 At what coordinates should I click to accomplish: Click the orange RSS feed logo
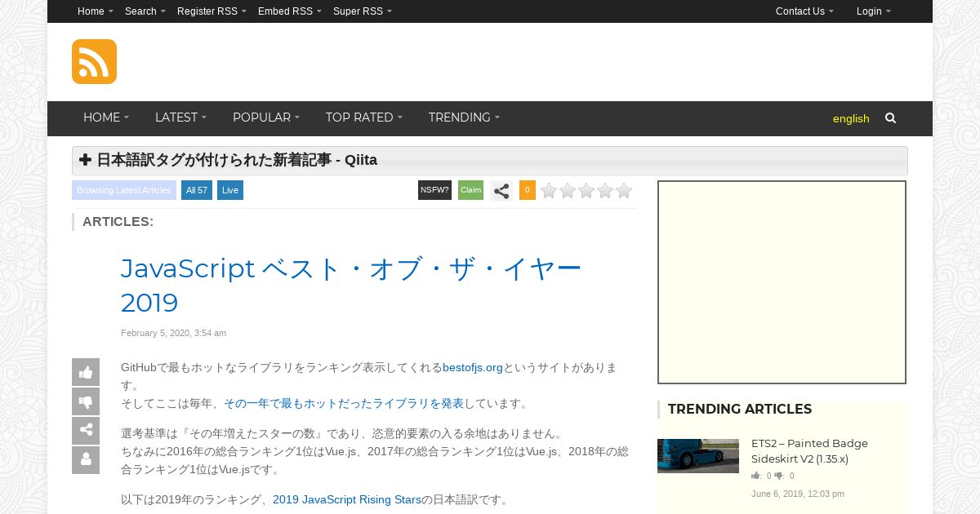[x=94, y=61]
